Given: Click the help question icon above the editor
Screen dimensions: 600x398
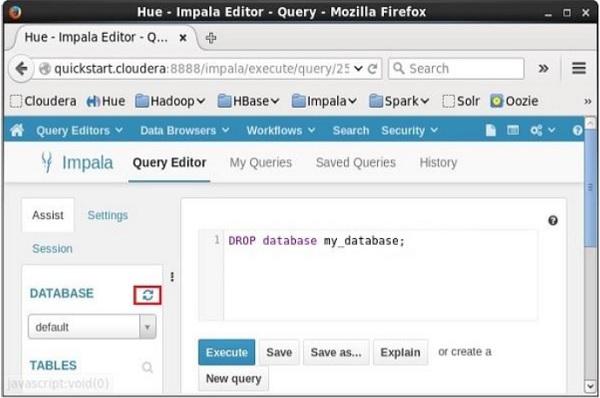Looking at the screenshot, I should tap(553, 220).
